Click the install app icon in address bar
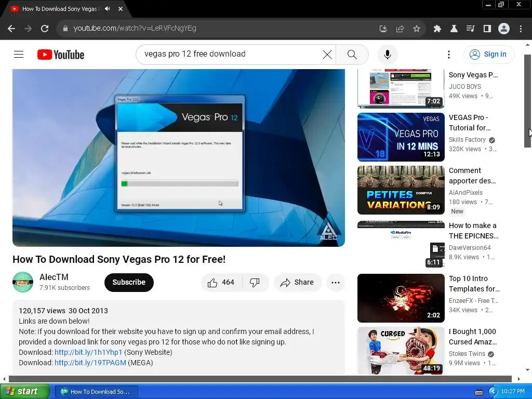The height and width of the screenshot is (399, 532). 383,29
